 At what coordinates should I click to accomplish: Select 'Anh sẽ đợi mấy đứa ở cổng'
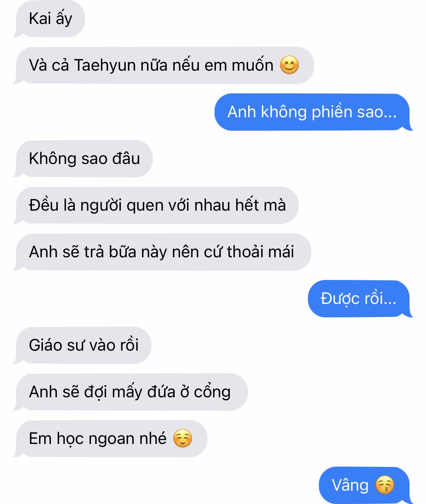tap(130, 392)
